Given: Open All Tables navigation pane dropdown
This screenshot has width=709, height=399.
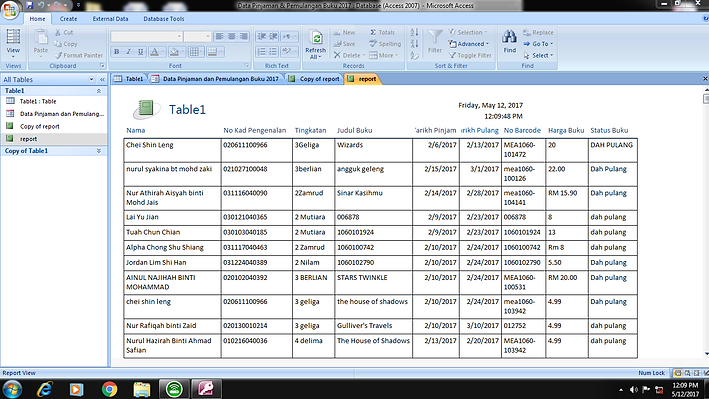Looking at the screenshot, I should (91, 79).
